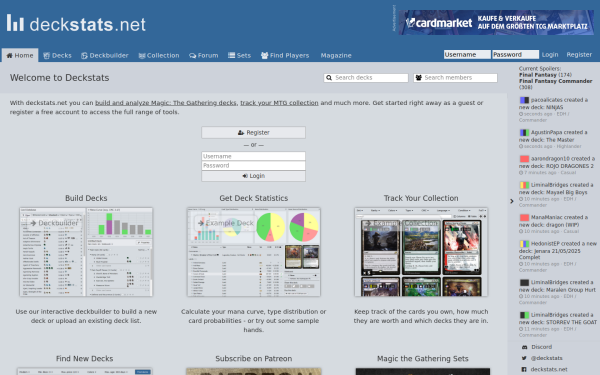Open the Final Fantasy Commander spoiler link
The height and width of the screenshot is (375, 600).
coord(555,81)
